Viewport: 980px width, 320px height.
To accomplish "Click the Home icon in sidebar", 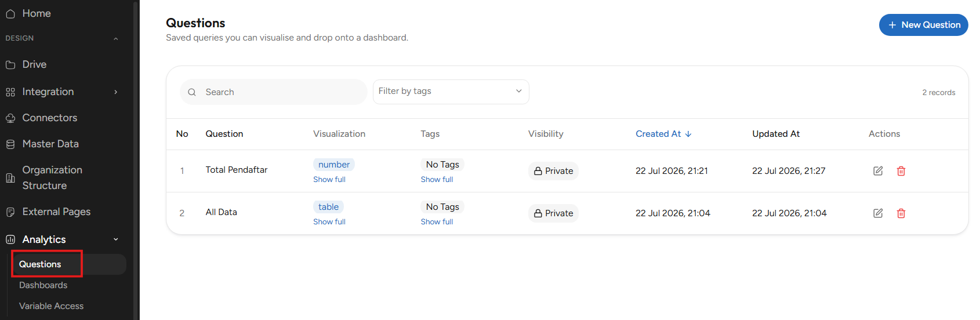I will click(x=10, y=14).
